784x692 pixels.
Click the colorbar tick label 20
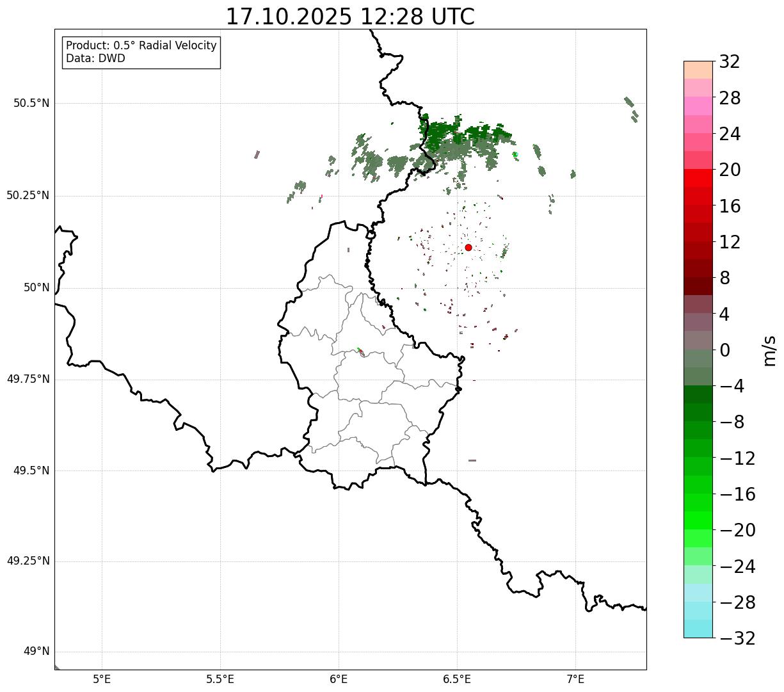click(x=730, y=170)
